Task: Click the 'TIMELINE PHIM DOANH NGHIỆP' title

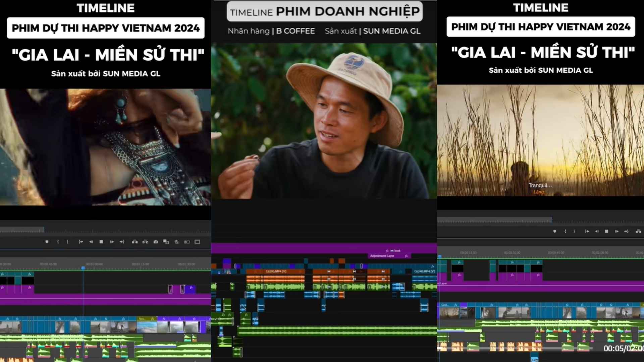Action: tap(325, 11)
